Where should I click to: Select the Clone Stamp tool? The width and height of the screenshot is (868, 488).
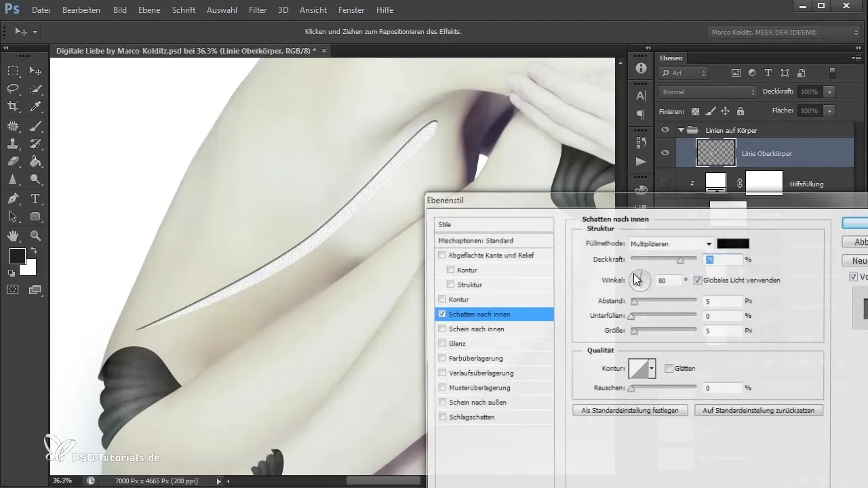pyautogui.click(x=13, y=144)
